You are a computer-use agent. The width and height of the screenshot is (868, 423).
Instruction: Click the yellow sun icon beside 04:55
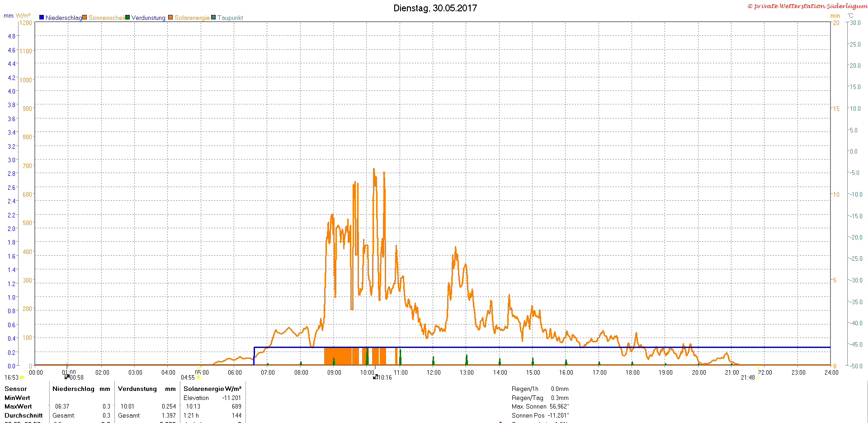tap(198, 377)
